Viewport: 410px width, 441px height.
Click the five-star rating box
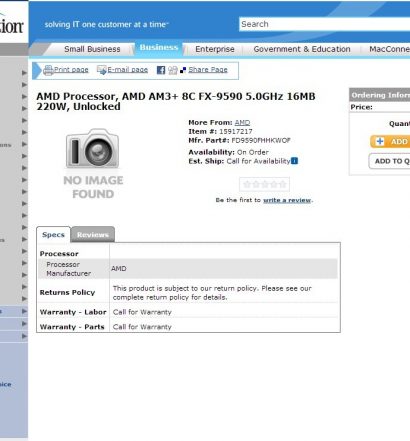[x=264, y=184]
